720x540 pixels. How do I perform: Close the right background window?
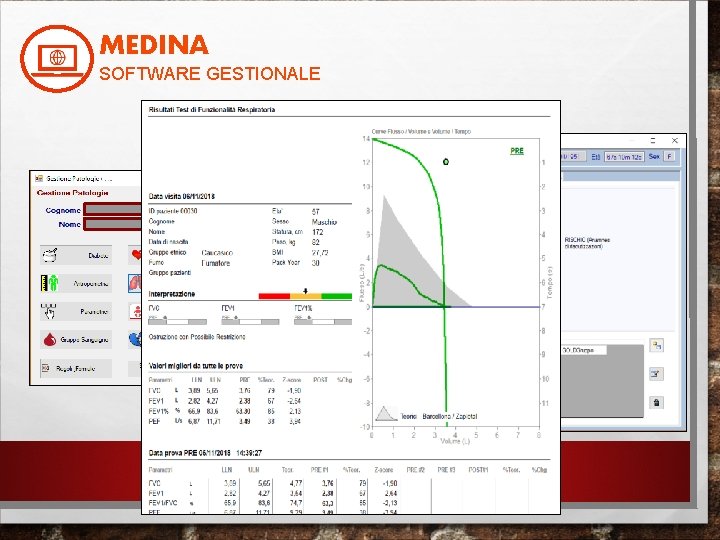tap(675, 141)
